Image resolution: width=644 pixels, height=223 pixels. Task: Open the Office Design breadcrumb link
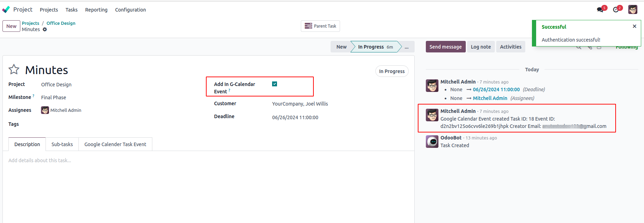coord(61,23)
